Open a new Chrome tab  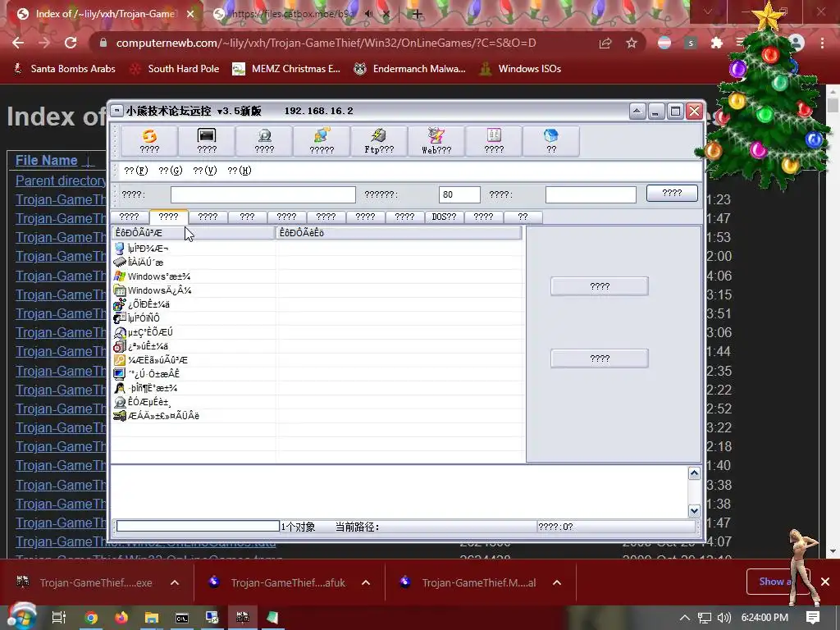click(x=418, y=14)
